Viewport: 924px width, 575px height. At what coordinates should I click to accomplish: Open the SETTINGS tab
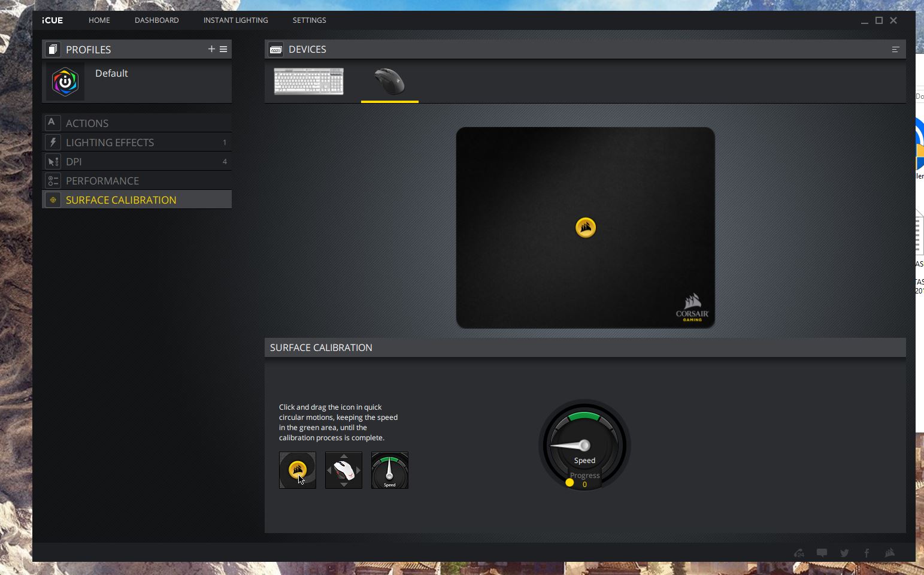[x=310, y=20]
